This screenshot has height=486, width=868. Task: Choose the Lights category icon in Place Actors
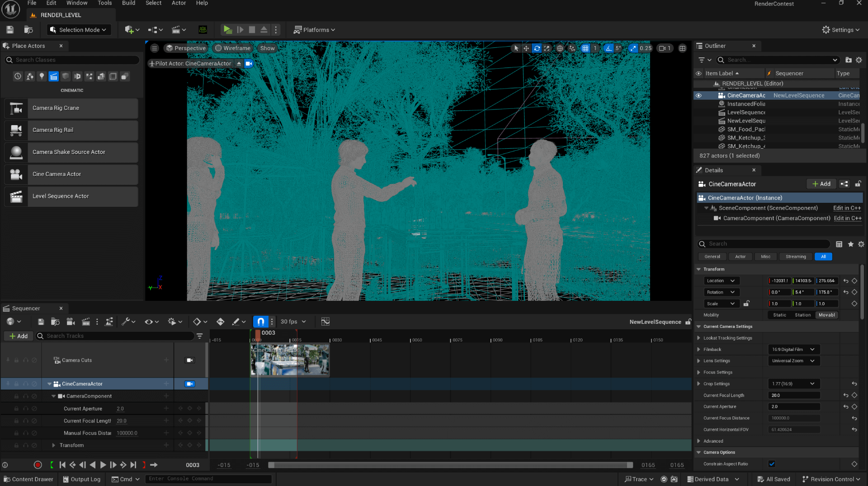pyautogui.click(x=42, y=76)
